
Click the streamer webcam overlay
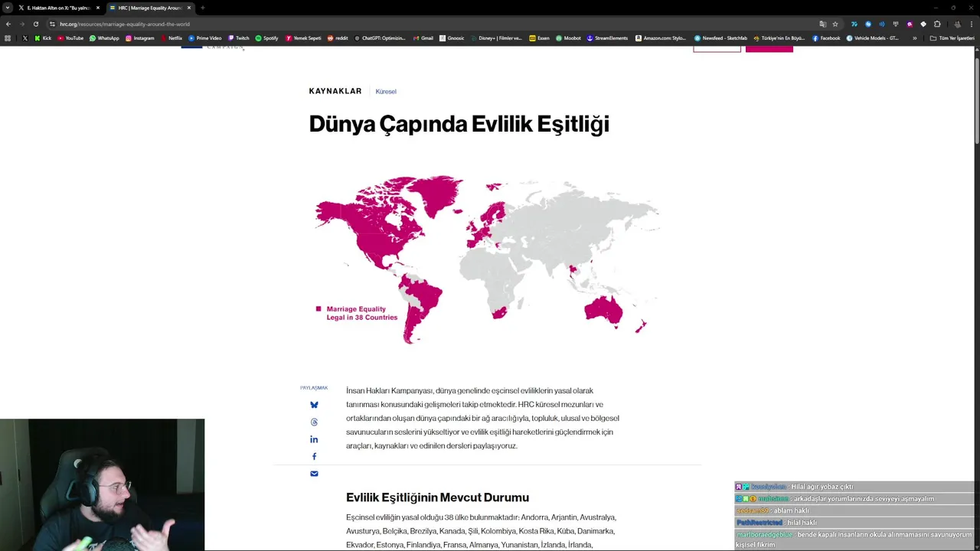pyautogui.click(x=103, y=484)
